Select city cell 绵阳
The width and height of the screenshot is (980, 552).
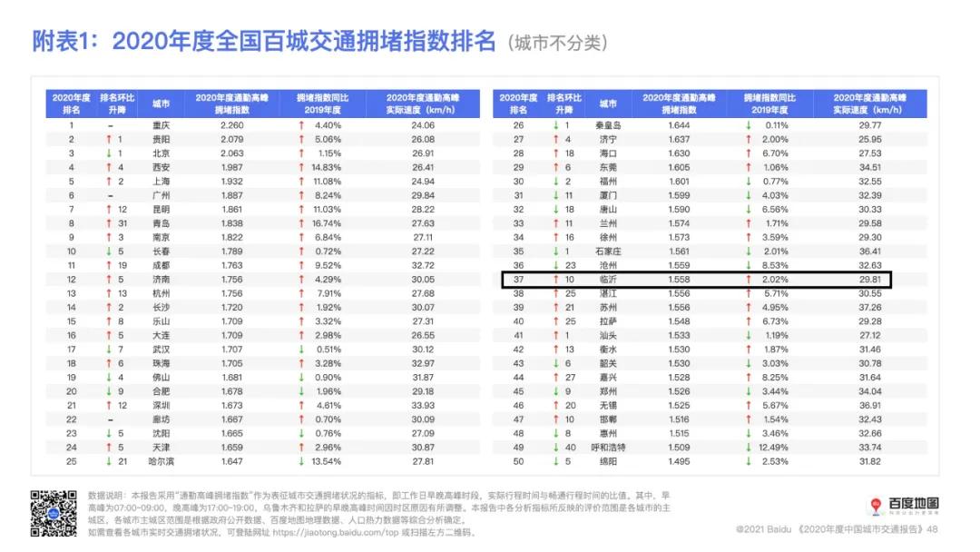tap(608, 461)
